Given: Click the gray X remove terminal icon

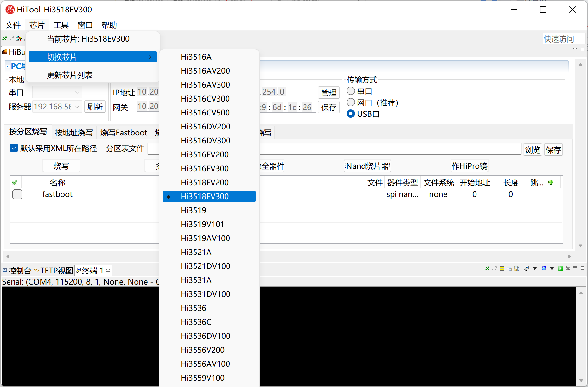Looking at the screenshot, I should tap(568, 268).
